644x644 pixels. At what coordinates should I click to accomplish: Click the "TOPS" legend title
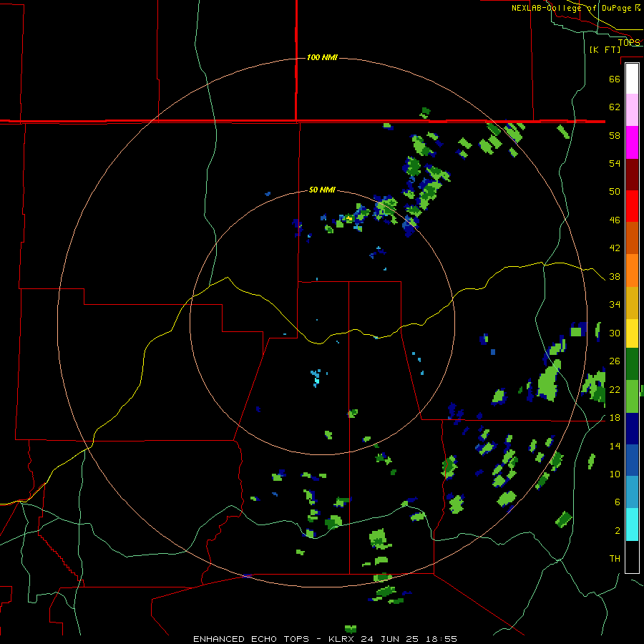pos(629,42)
